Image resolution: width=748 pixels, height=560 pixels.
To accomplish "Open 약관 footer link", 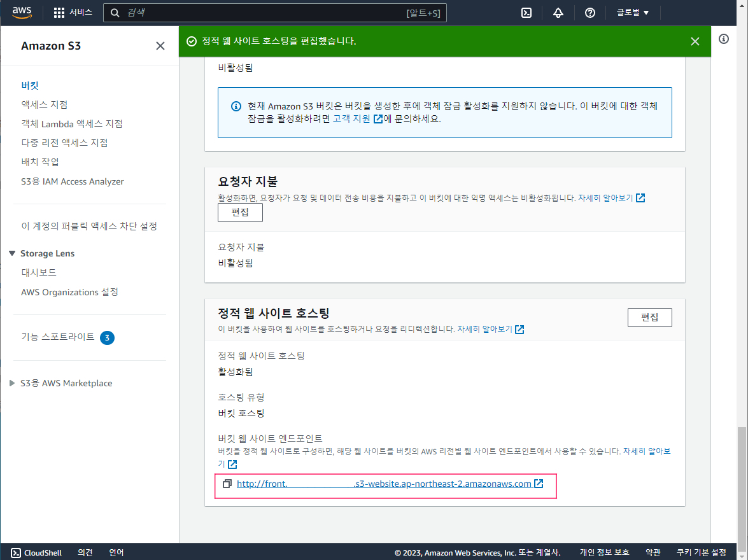I will click(653, 552).
